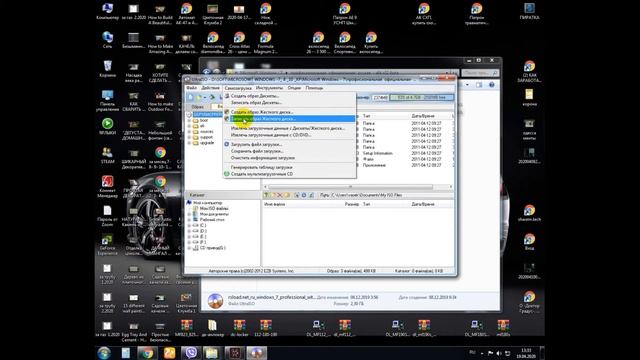This screenshot has width=640, height=360.
Task: Expand the upgrade folder node
Action: [x=189, y=143]
